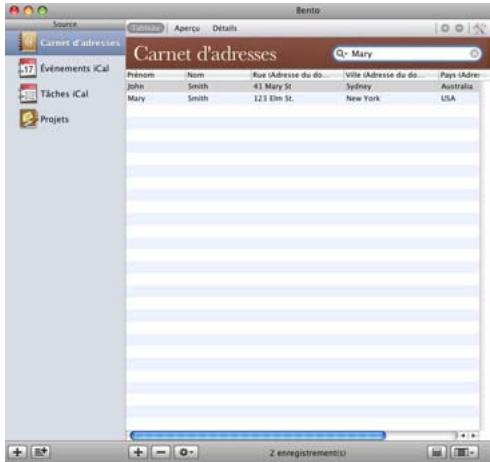The width and height of the screenshot is (490, 462).
Task: Select Carnet d'adresses library in sidebar
Action: (x=65, y=43)
